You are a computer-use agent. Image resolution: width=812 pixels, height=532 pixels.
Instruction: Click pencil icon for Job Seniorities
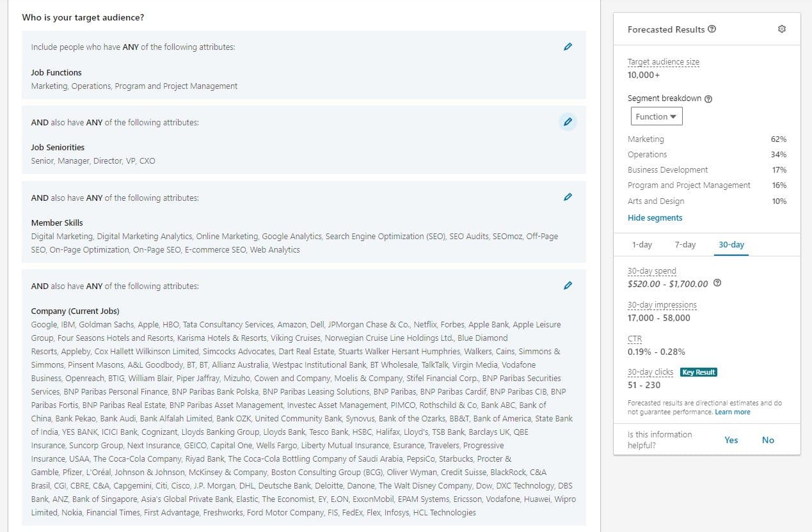568,121
